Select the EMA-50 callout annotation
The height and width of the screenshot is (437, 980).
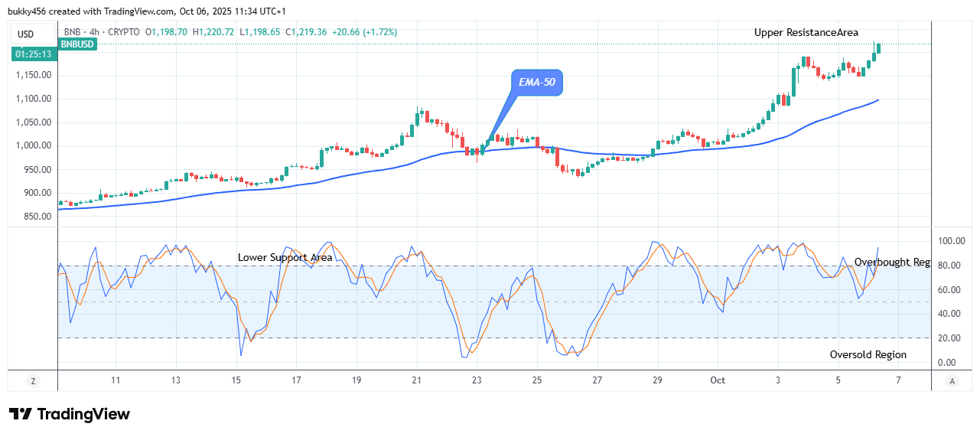pyautogui.click(x=536, y=83)
